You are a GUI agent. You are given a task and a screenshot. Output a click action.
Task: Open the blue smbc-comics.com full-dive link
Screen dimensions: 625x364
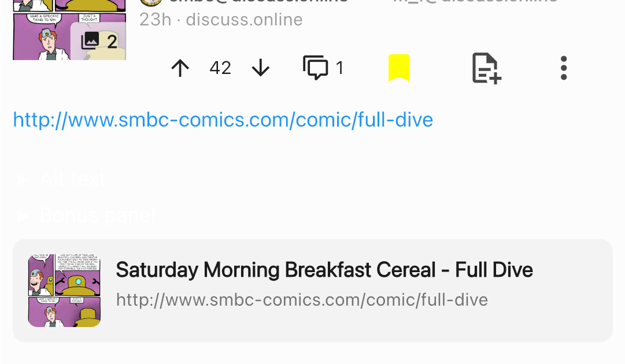223,120
